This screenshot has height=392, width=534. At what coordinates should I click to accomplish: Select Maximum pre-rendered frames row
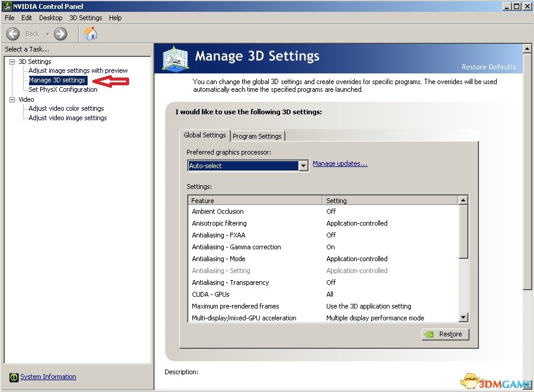(323, 306)
